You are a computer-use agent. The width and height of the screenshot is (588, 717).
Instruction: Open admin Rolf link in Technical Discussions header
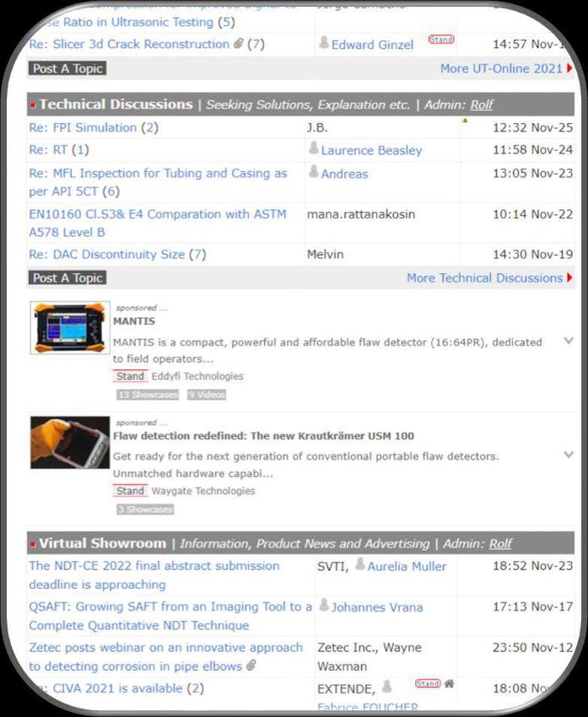[482, 105]
